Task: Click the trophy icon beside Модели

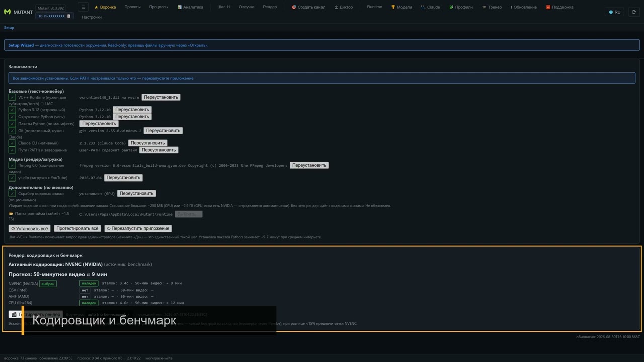Action: (393, 7)
